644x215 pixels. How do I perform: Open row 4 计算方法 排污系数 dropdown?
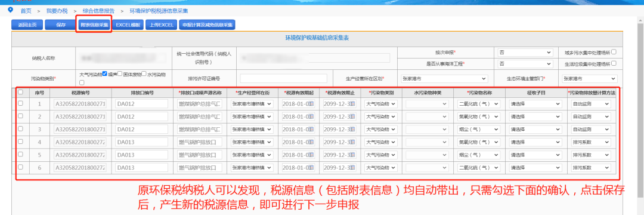coord(591,142)
